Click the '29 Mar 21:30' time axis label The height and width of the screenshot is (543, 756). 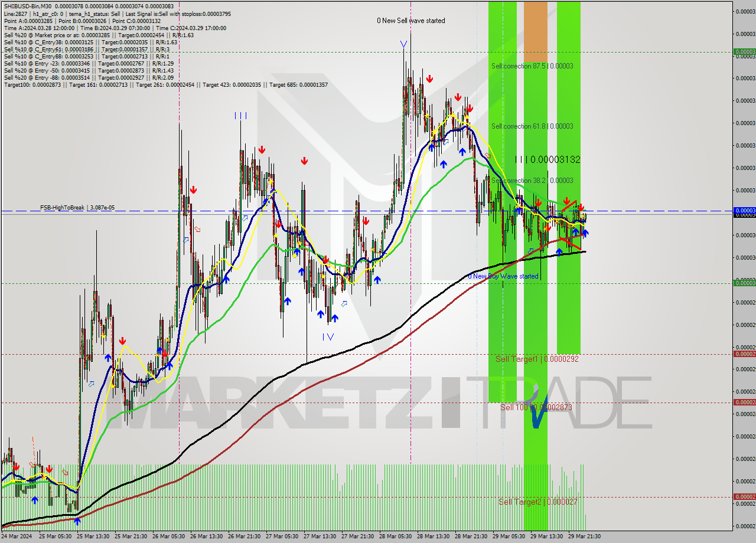(584, 537)
